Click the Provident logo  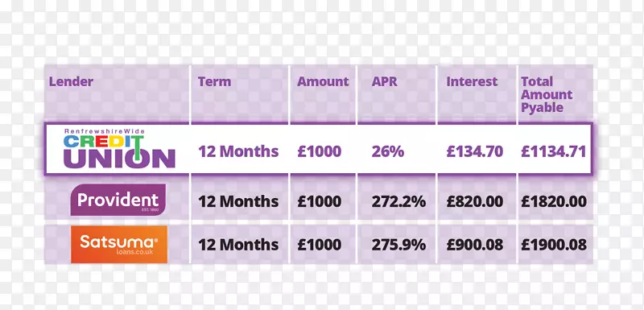click(x=118, y=200)
